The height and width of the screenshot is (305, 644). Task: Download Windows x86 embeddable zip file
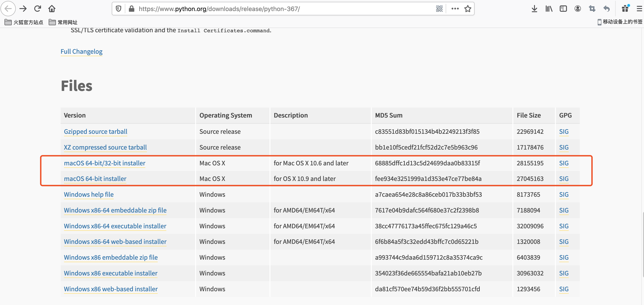pyautogui.click(x=111, y=257)
